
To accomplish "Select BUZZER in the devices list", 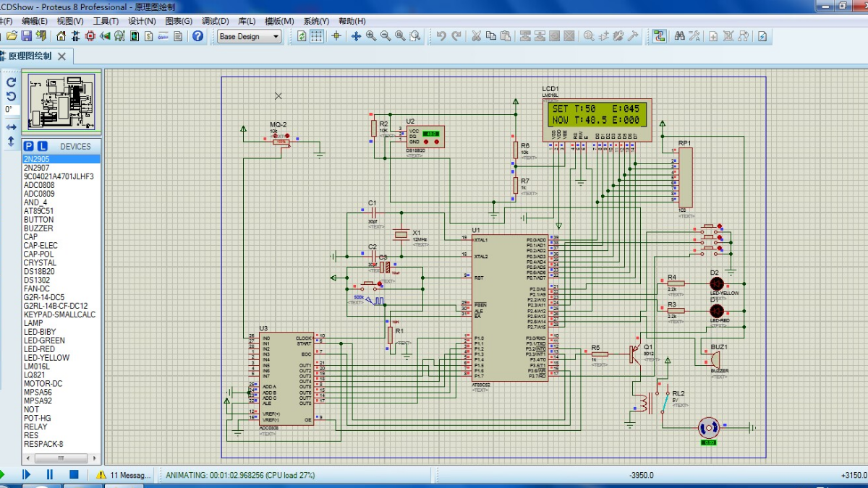I will pos(61,228).
